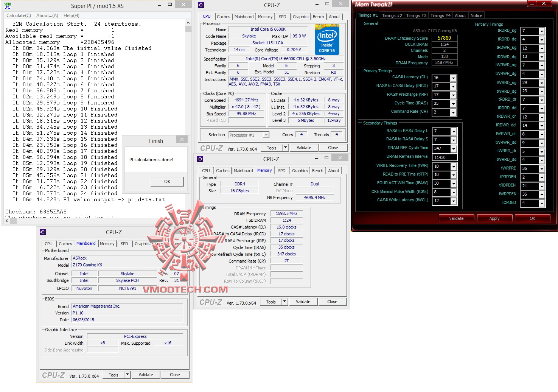The height and width of the screenshot is (392, 558).
Task: Open WRITE Recovery Time (tWR) dropdown
Action: coord(453,166)
